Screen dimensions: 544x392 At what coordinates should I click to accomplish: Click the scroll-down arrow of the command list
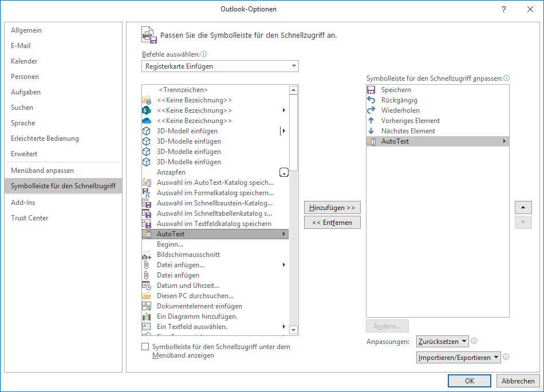[294, 330]
